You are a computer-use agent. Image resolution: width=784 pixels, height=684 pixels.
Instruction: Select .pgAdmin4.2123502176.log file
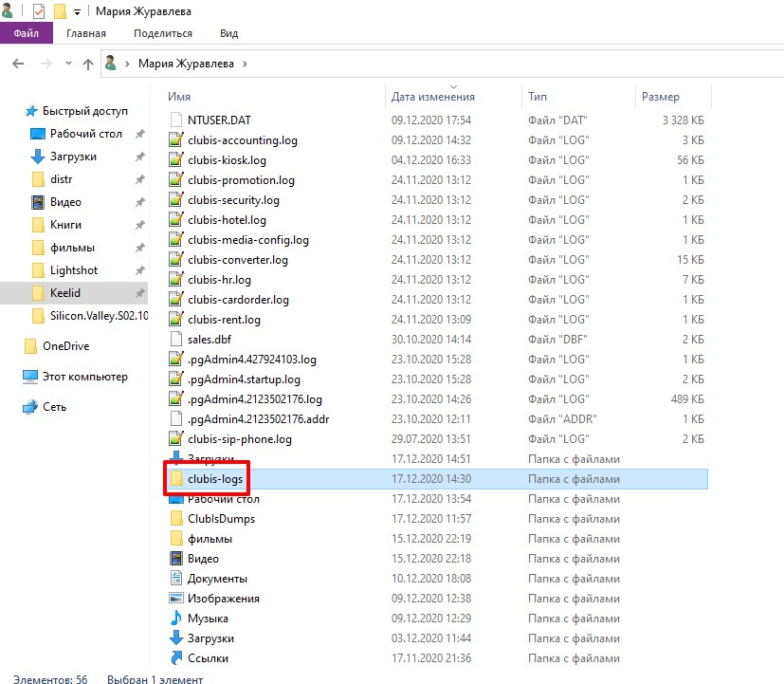(x=254, y=399)
